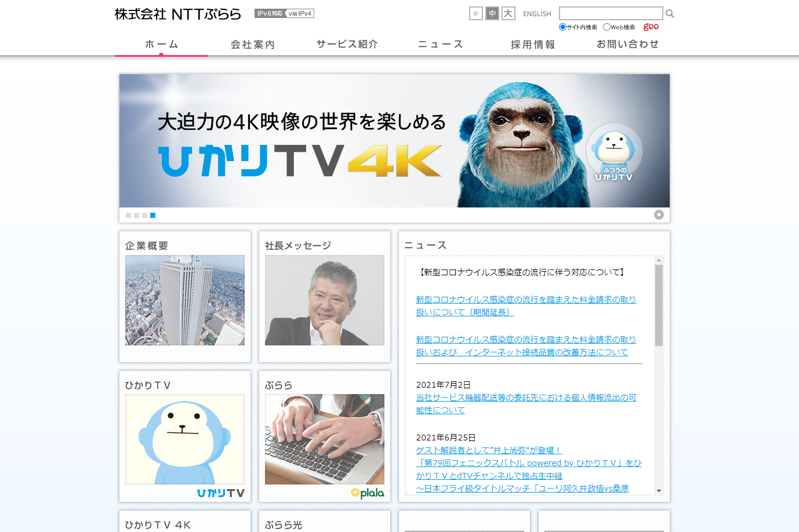The width and height of the screenshot is (799, 532).
Task: Open the ひかりTV mascot thumbnail
Action: point(185,439)
